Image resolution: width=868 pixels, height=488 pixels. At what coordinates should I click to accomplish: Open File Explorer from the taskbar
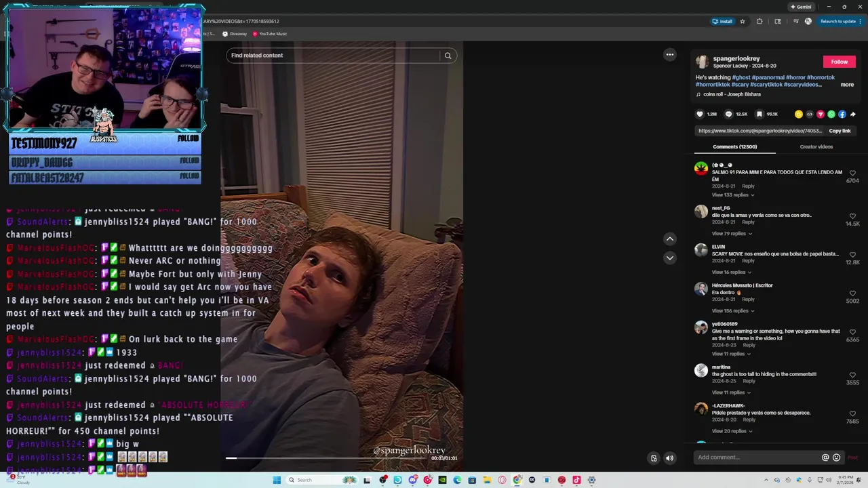click(487, 480)
